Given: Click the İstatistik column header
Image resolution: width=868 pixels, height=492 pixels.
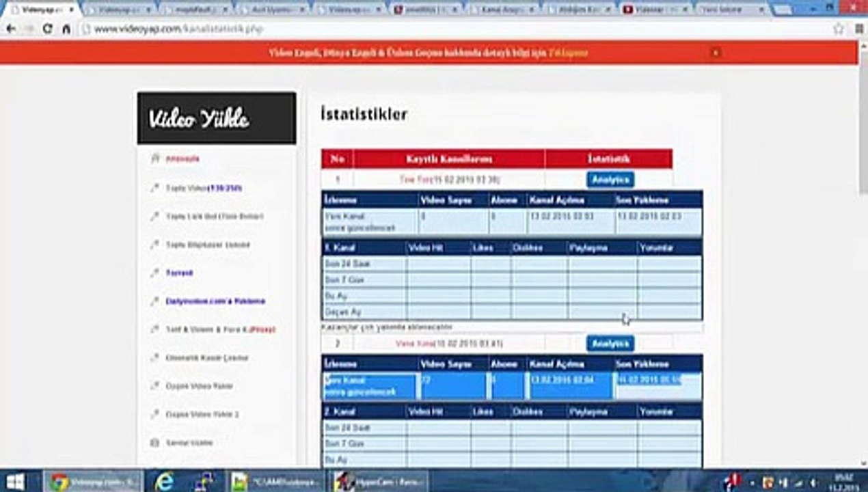Looking at the screenshot, I should click(x=608, y=159).
